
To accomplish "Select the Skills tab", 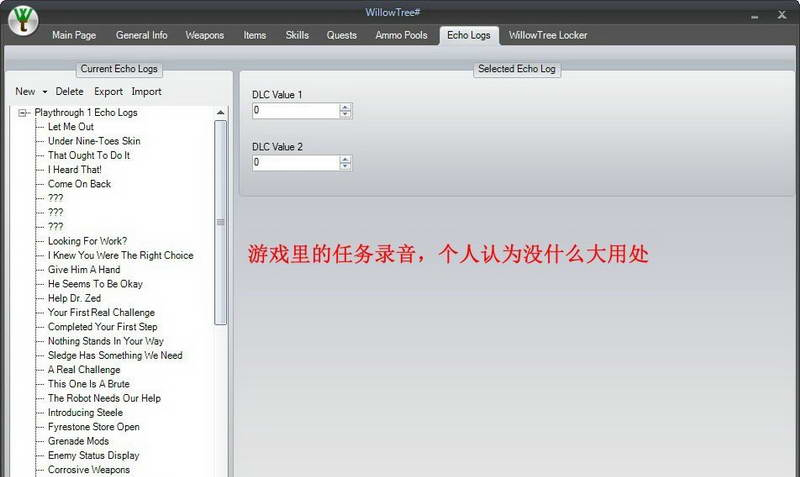I will [x=297, y=35].
